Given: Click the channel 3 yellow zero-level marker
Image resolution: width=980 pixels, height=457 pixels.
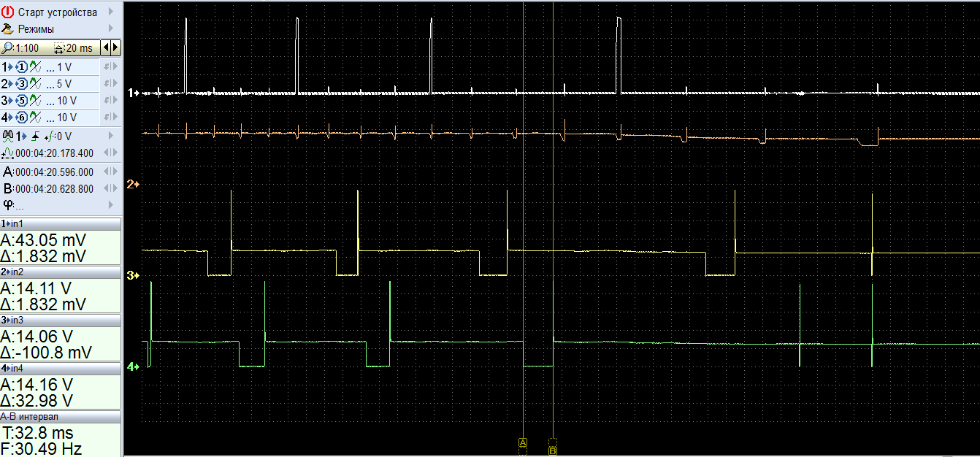Looking at the screenshot, I should tap(132, 275).
